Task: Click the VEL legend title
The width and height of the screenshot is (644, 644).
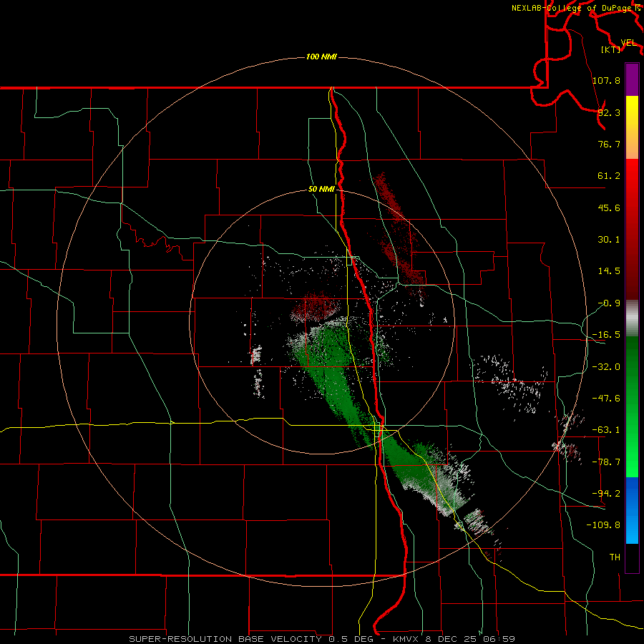Action: tap(628, 43)
